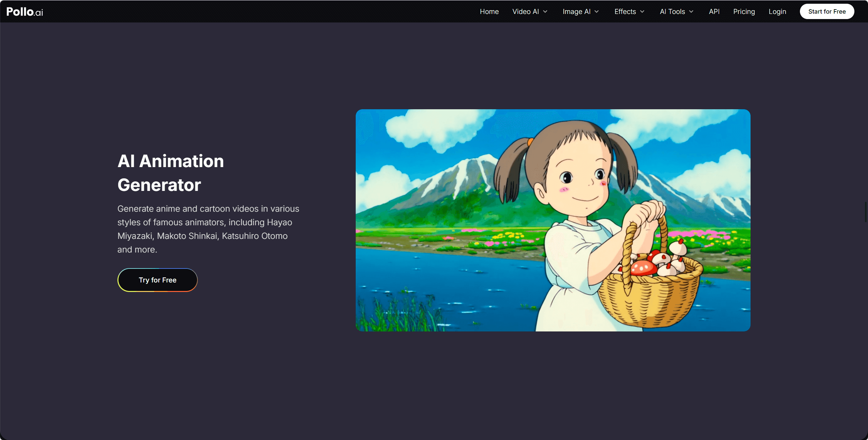Select the AI Tools menu label
The height and width of the screenshot is (440, 868).
[672, 12]
